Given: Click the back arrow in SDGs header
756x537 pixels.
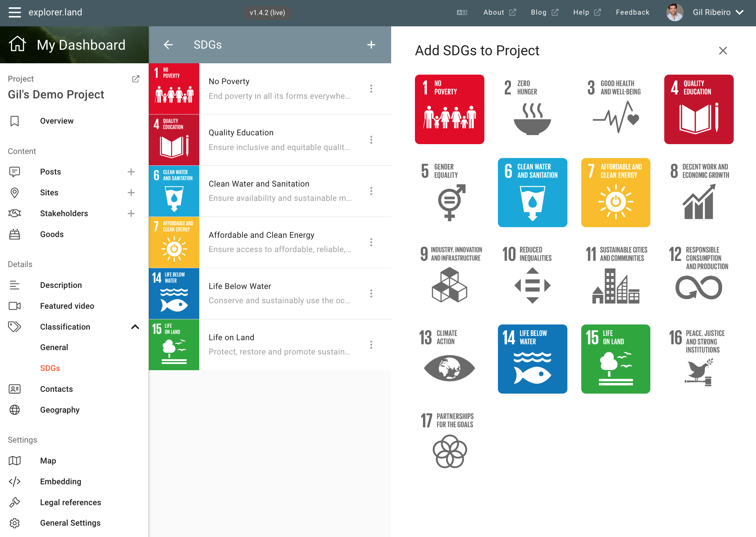Looking at the screenshot, I should pos(168,45).
